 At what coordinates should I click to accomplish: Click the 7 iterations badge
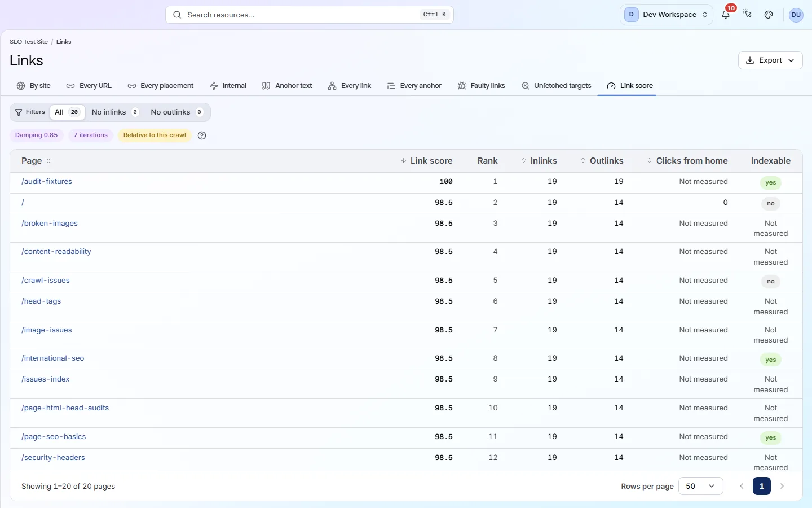(x=91, y=135)
